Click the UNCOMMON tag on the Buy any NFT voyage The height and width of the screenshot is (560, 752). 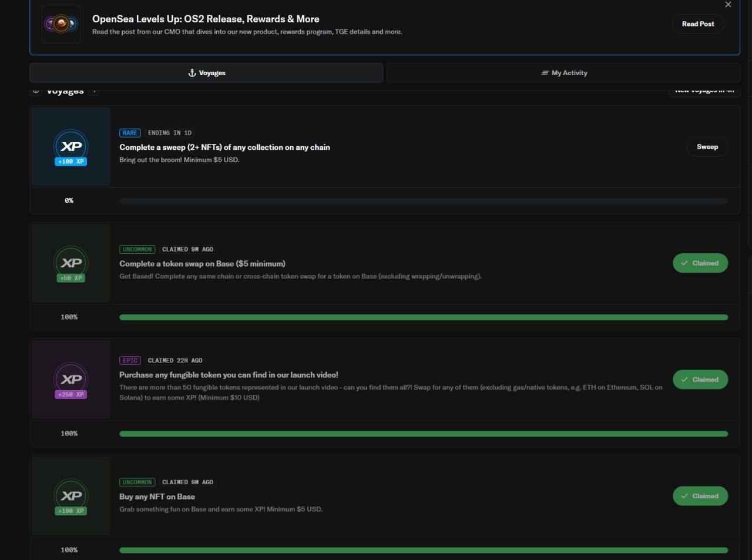click(x=137, y=482)
